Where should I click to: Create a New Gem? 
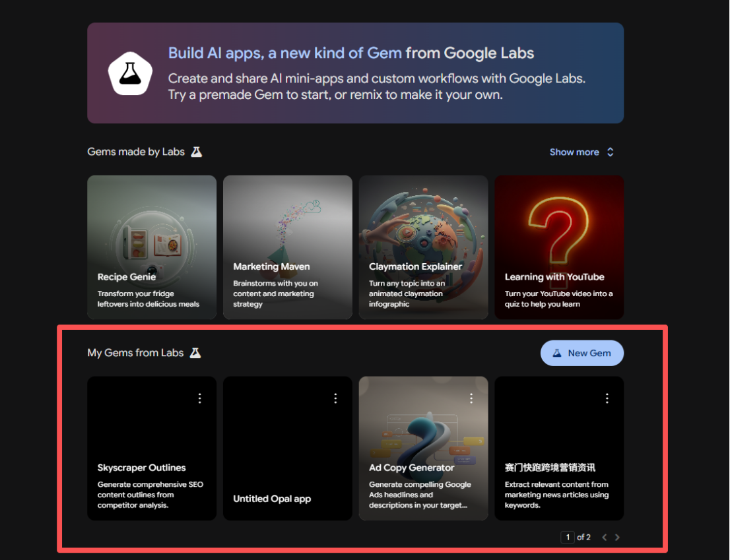(582, 353)
